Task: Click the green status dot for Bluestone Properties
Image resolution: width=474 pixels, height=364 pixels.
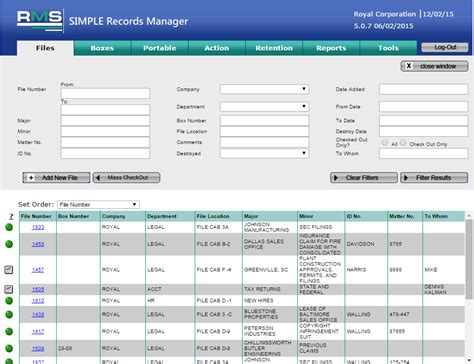Action: [9, 314]
